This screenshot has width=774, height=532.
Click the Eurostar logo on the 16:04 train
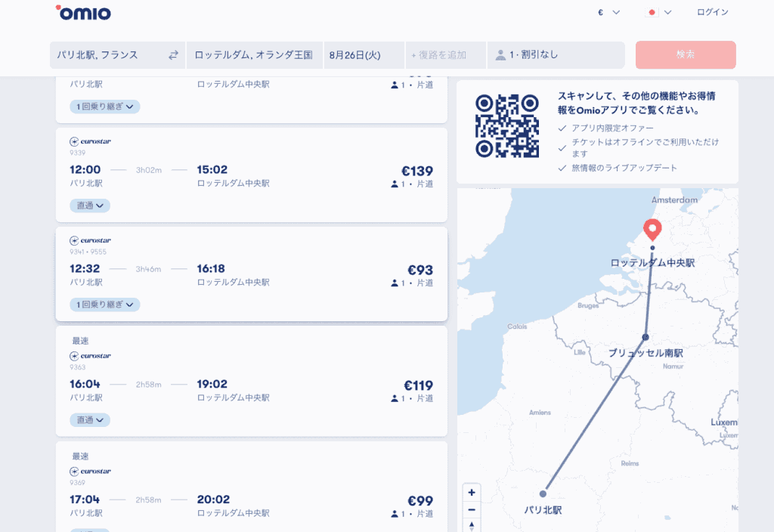91,356
